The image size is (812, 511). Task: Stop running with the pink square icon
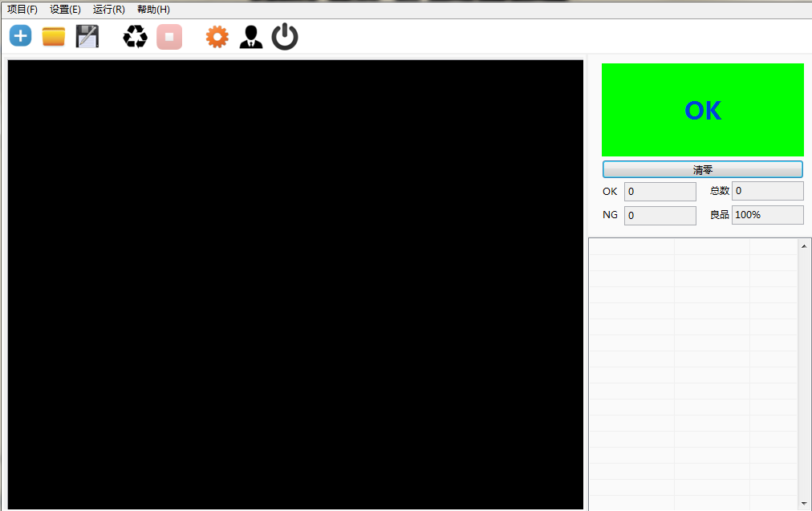(169, 37)
